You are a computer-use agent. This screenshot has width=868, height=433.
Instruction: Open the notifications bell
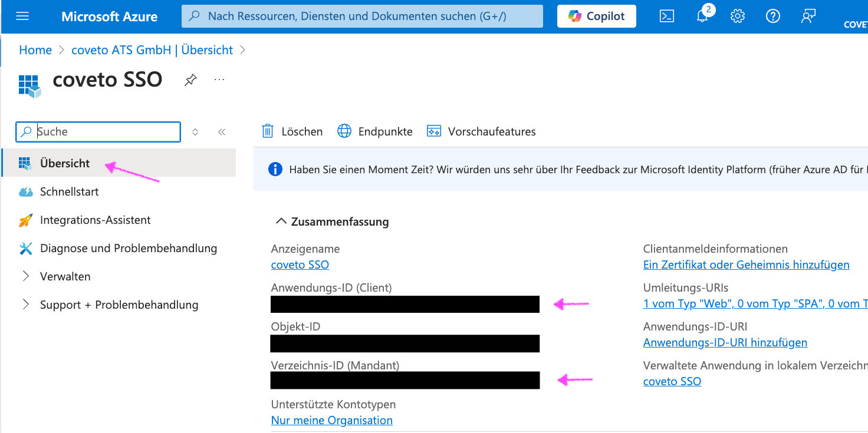pyautogui.click(x=702, y=16)
